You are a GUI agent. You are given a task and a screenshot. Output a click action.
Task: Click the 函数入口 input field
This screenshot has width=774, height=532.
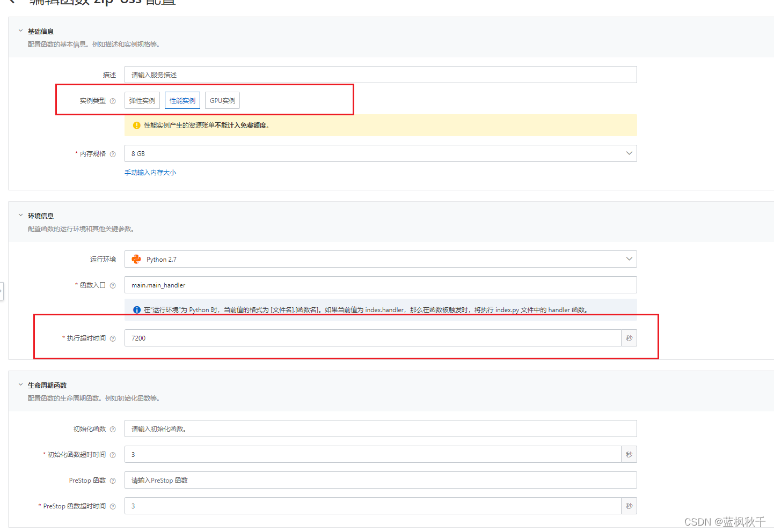(x=381, y=285)
